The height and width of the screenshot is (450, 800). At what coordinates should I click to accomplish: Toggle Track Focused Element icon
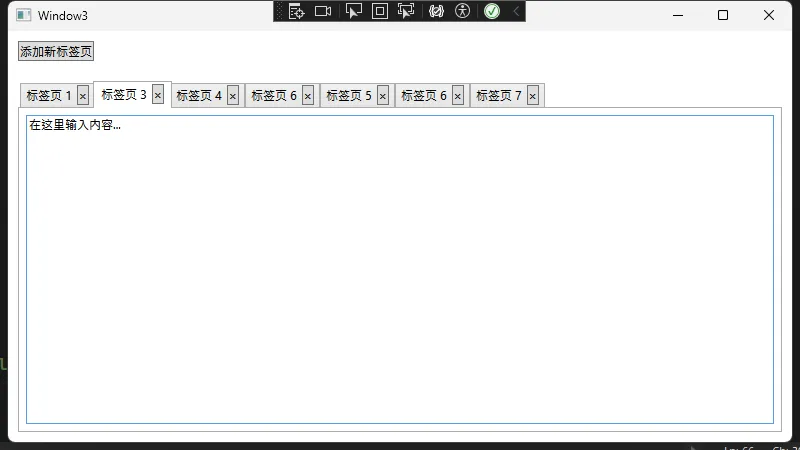coord(406,11)
